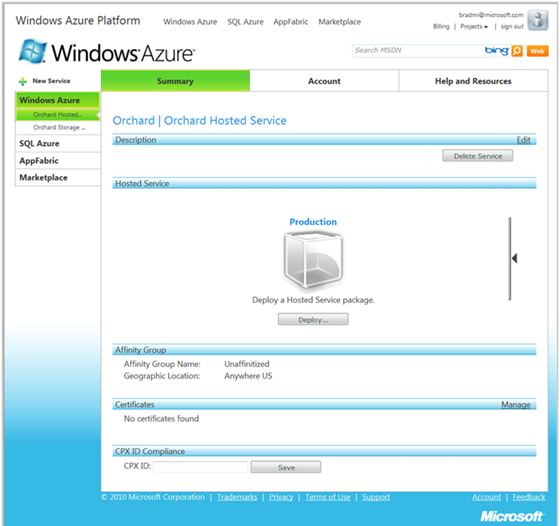Click the Production heading link
This screenshot has width=560, height=526.
click(313, 222)
